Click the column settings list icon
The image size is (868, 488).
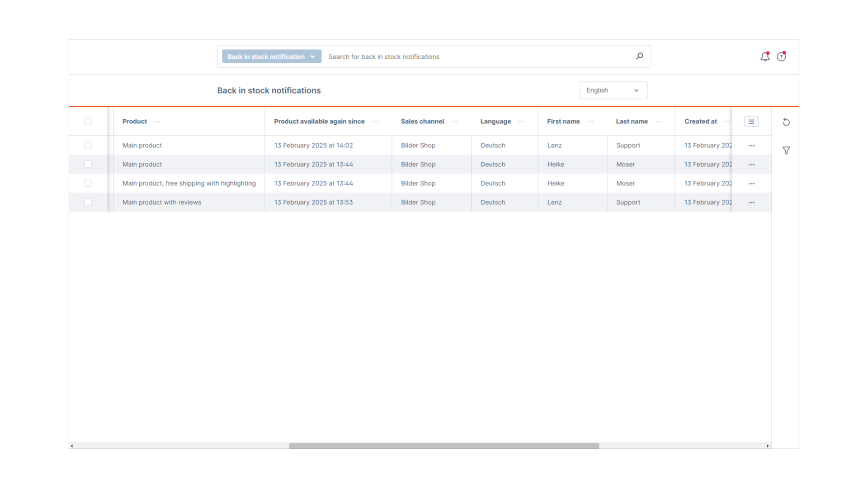pos(752,122)
